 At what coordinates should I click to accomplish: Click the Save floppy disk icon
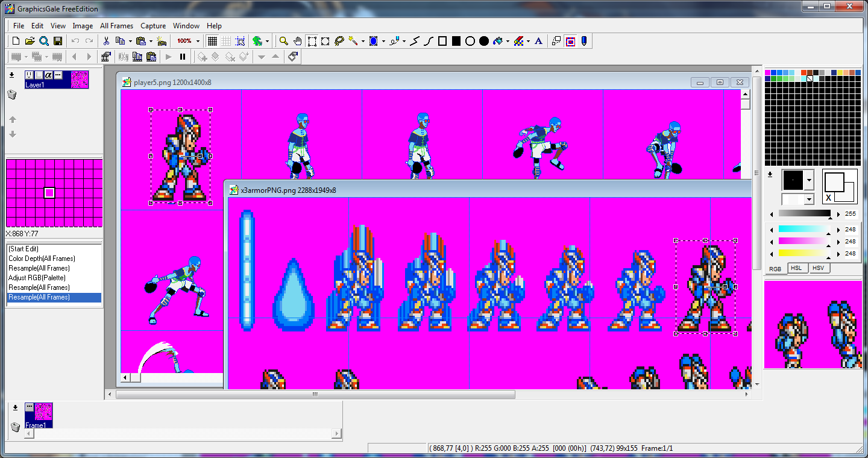coord(58,41)
